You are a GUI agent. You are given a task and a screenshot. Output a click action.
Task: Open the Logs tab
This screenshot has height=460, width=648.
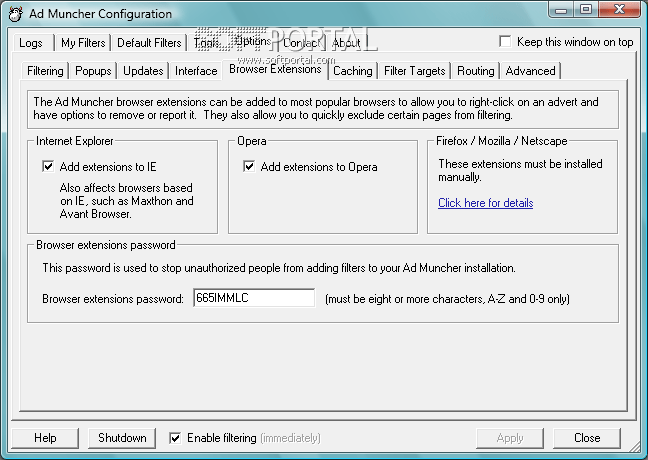point(31,43)
